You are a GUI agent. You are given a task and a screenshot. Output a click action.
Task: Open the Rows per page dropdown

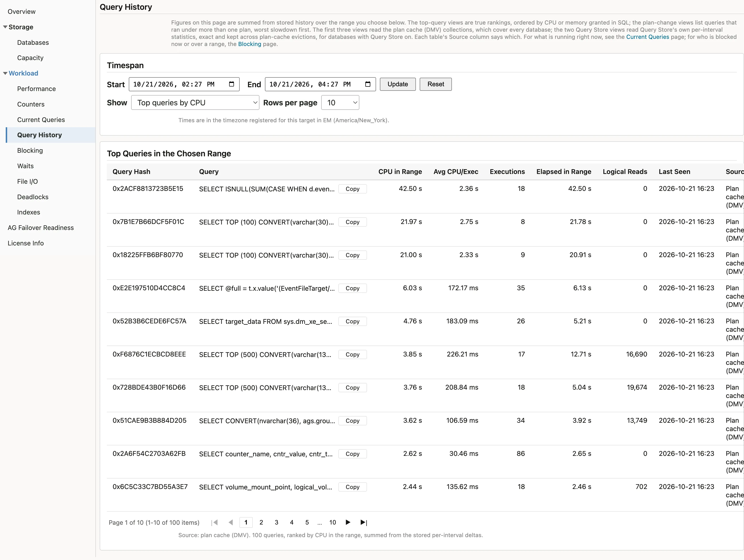click(340, 102)
